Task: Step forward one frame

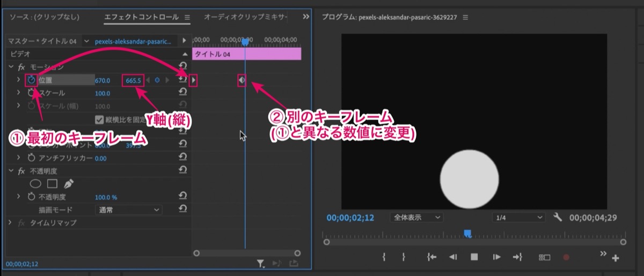Action: click(496, 257)
